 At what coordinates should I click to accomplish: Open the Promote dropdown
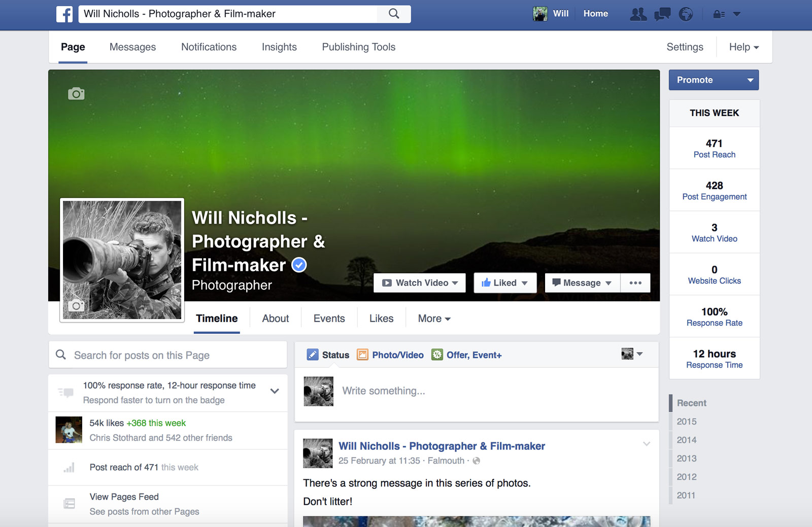pyautogui.click(x=750, y=80)
